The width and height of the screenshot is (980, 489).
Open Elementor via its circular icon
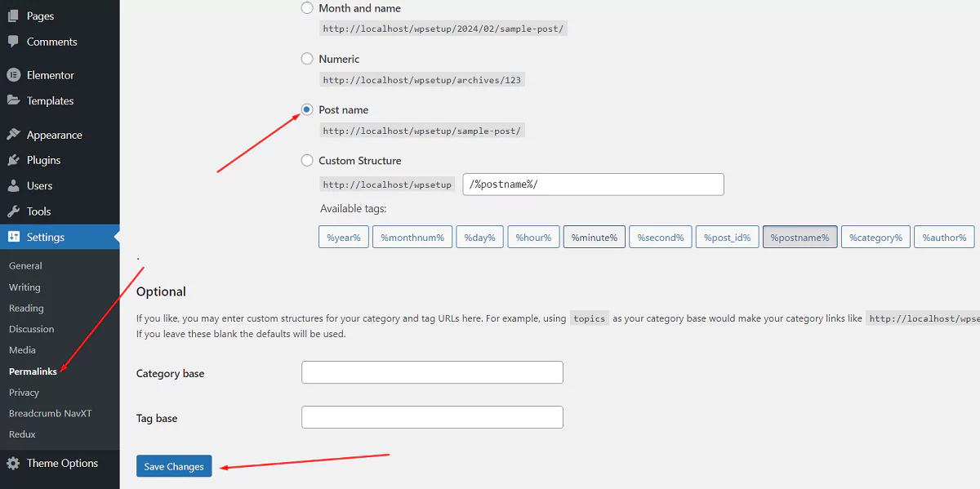coord(13,75)
